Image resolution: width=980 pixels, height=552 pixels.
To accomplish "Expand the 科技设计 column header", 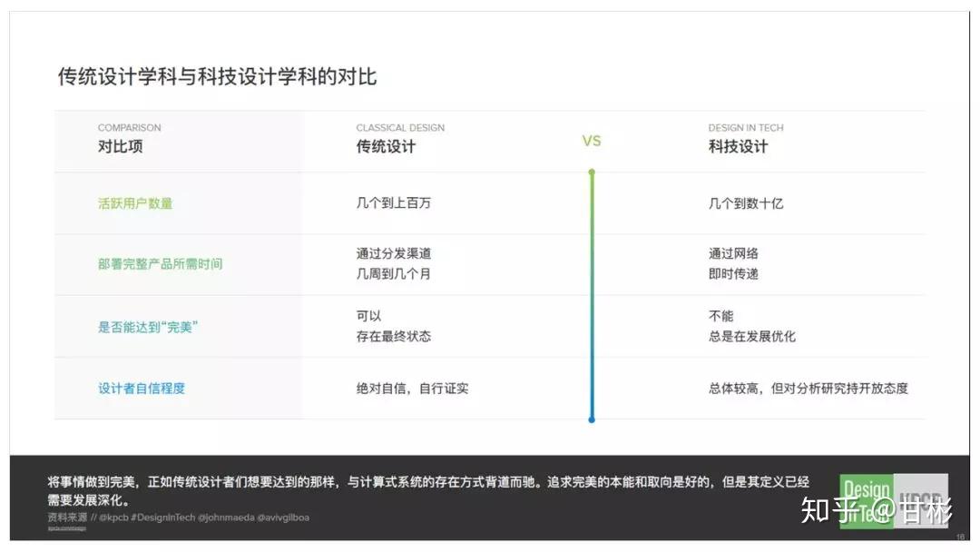I will [x=738, y=145].
